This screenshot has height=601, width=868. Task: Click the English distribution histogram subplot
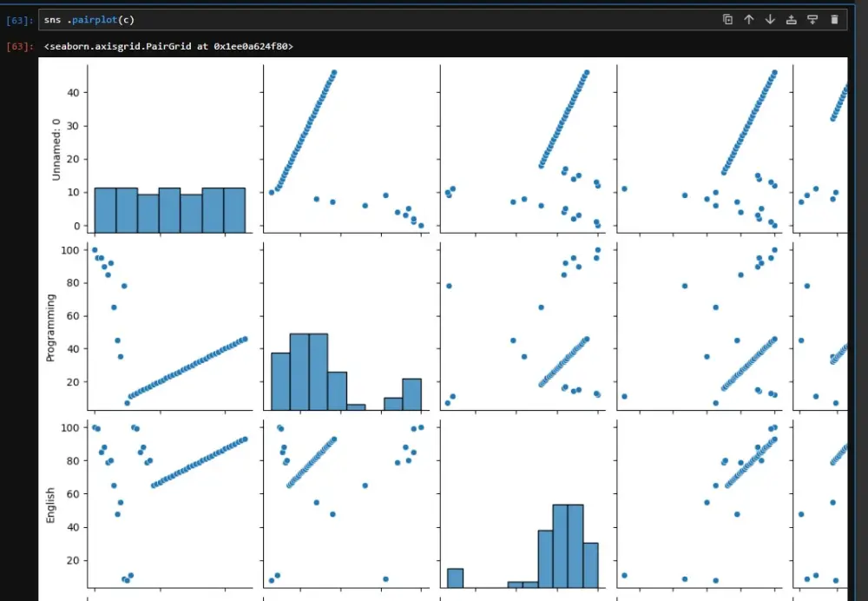[523, 504]
